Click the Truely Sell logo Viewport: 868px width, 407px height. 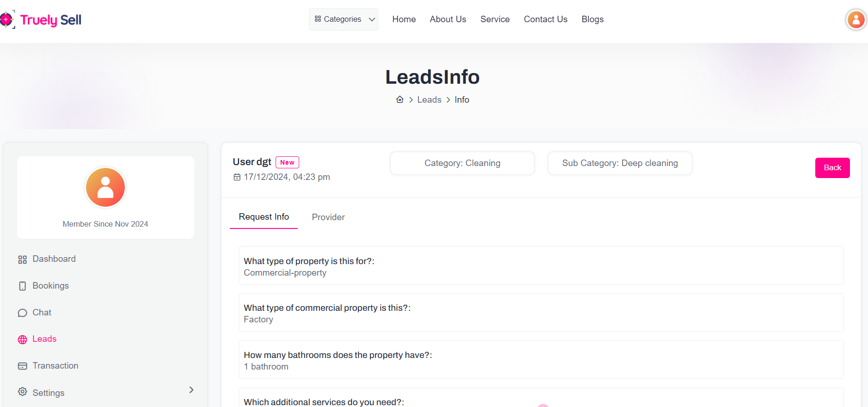pos(42,20)
